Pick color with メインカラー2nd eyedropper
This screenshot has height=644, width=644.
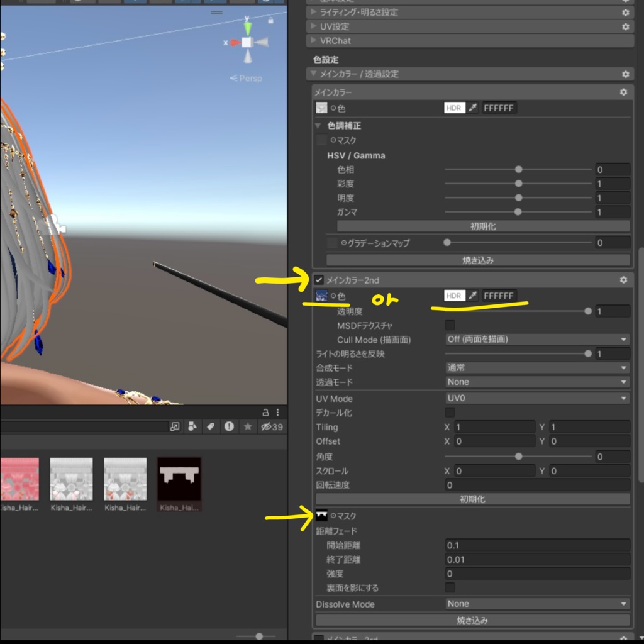[x=473, y=296]
